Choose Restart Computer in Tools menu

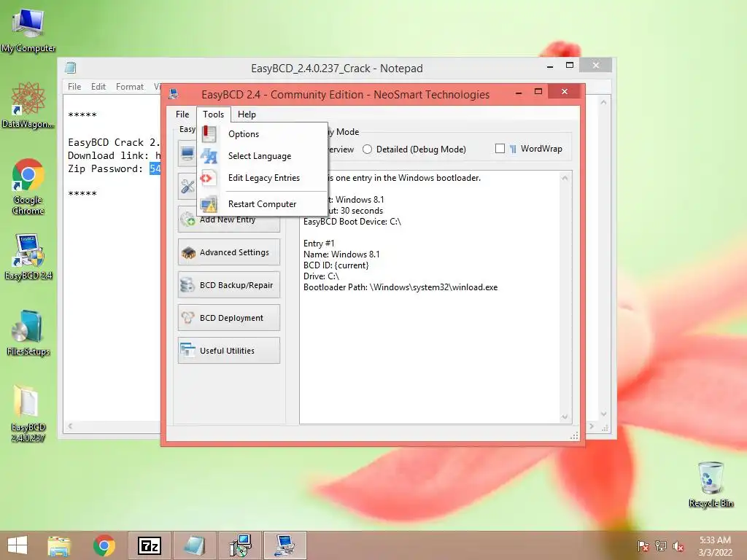coord(263,204)
